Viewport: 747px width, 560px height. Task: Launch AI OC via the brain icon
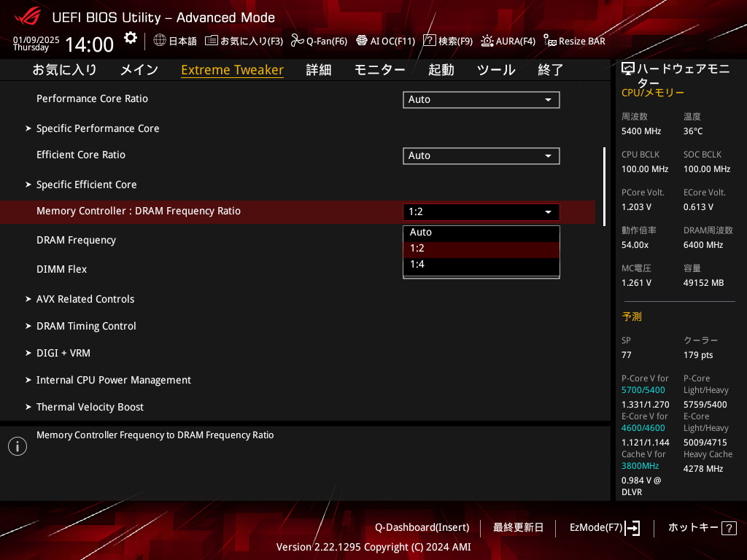tap(361, 41)
